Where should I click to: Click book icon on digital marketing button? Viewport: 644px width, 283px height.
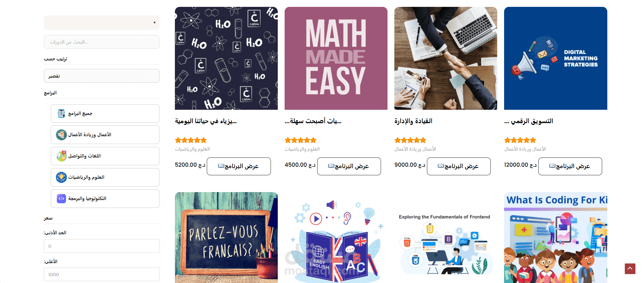click(x=552, y=166)
